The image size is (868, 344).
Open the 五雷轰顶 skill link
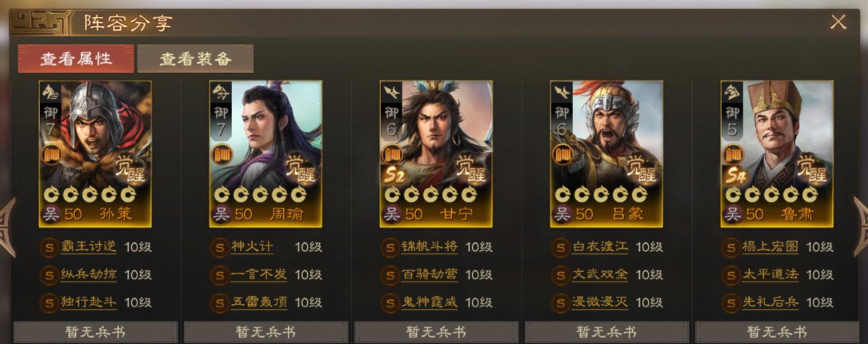[259, 303]
